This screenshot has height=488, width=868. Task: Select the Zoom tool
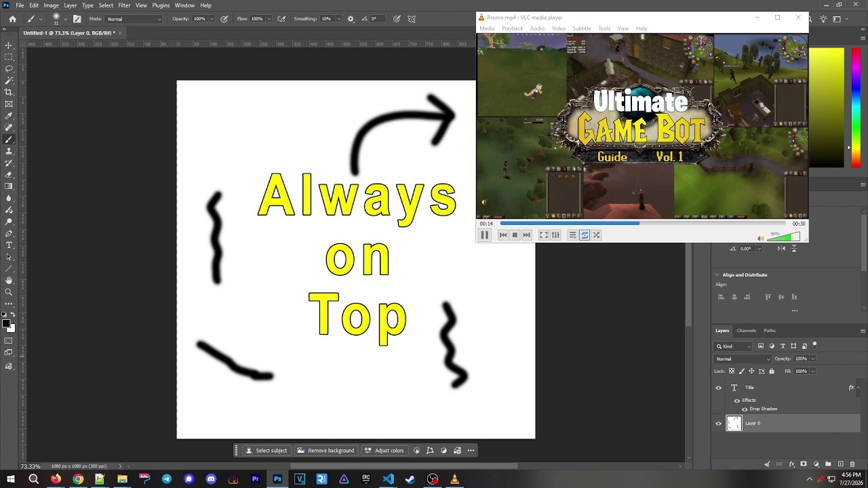[9, 292]
